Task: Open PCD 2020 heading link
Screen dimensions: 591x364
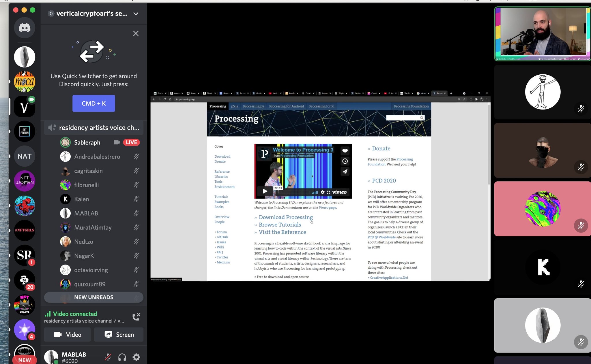Action: click(x=384, y=181)
